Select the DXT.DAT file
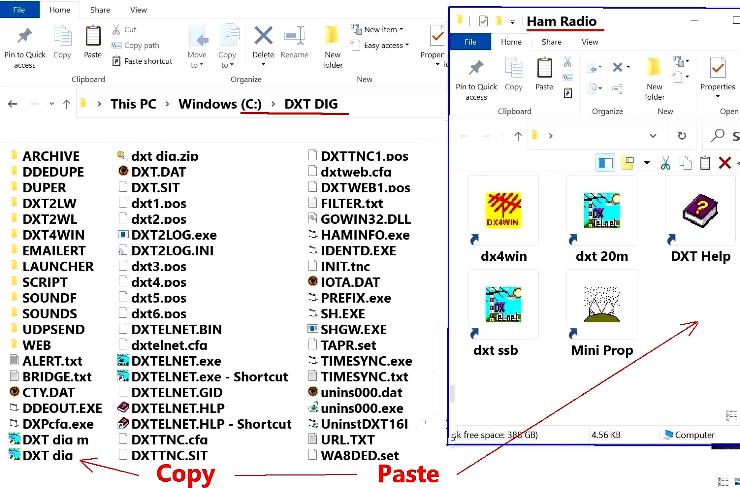The image size is (740, 488). coord(152,172)
